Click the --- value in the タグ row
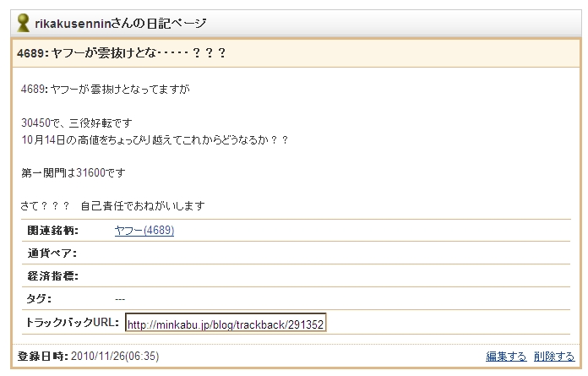588x376 pixels. 120,298
